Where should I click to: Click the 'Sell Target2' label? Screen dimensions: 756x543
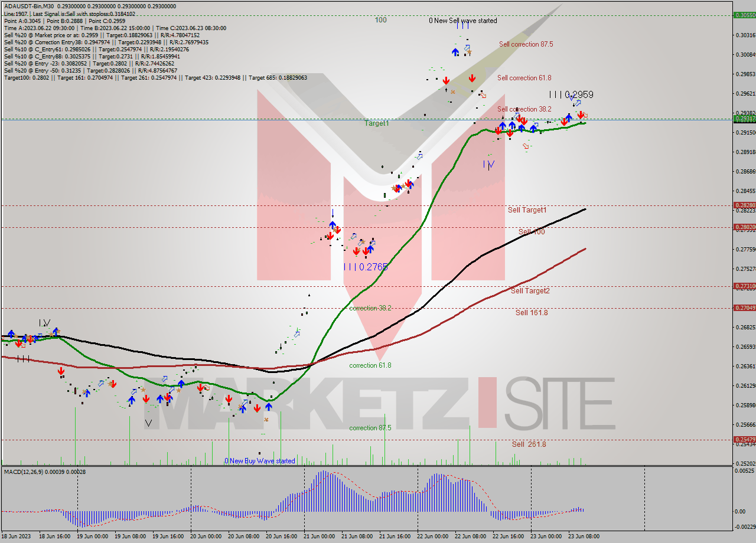(x=530, y=291)
